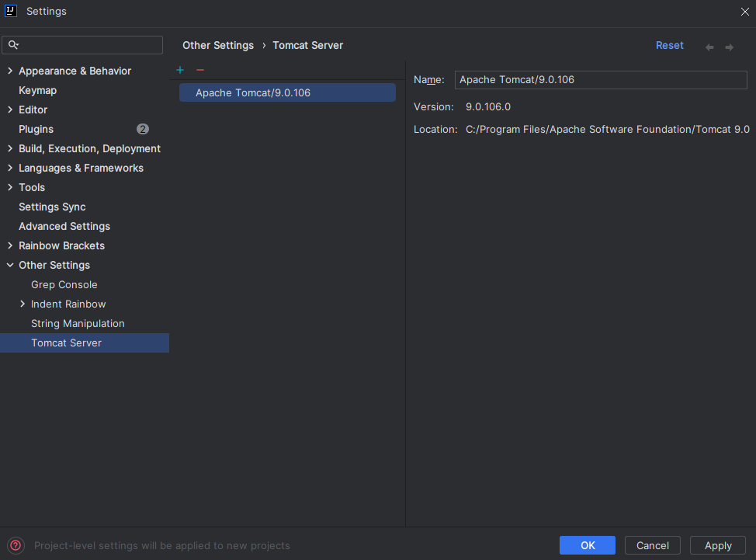The image size is (756, 560).
Task: Select Languages & Frameworks label
Action: coord(81,168)
